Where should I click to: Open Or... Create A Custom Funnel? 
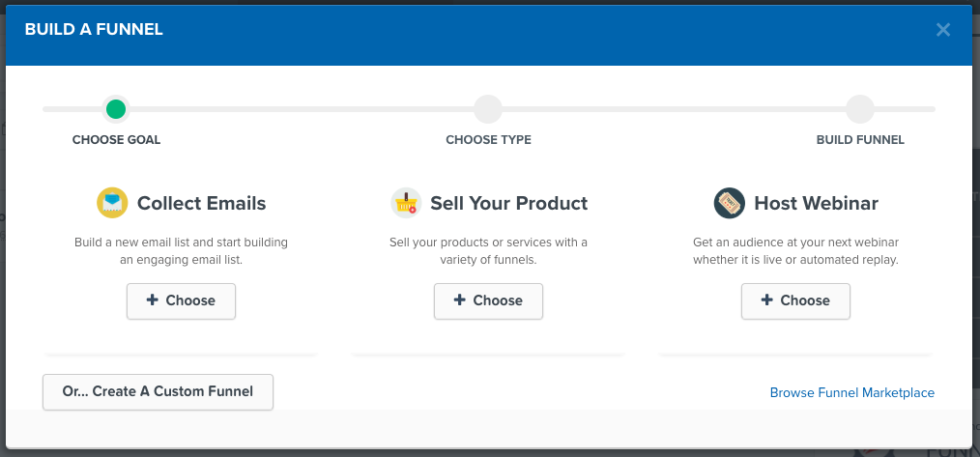tap(159, 392)
